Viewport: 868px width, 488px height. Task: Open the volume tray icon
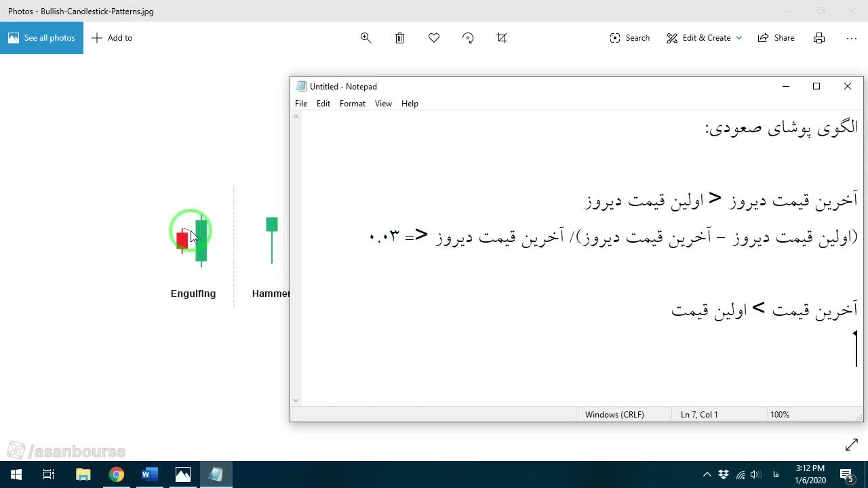click(755, 474)
